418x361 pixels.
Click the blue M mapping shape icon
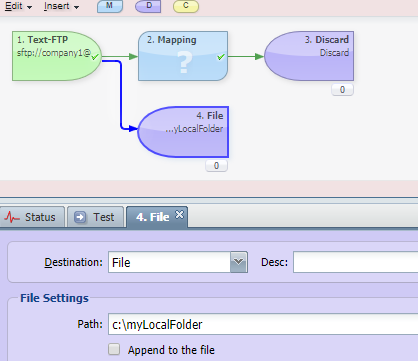point(110,6)
